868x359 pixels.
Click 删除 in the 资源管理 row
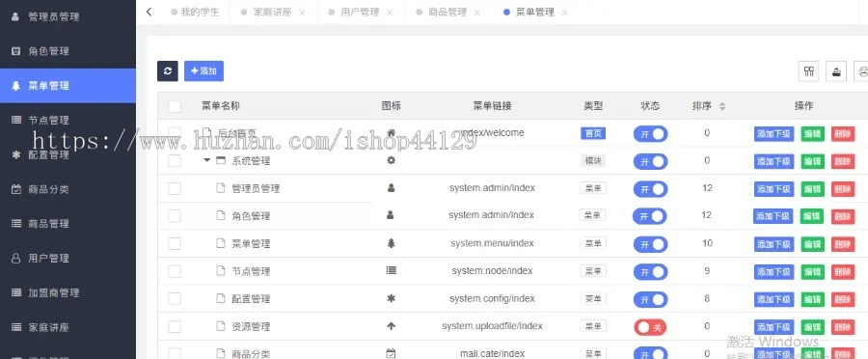click(x=843, y=327)
